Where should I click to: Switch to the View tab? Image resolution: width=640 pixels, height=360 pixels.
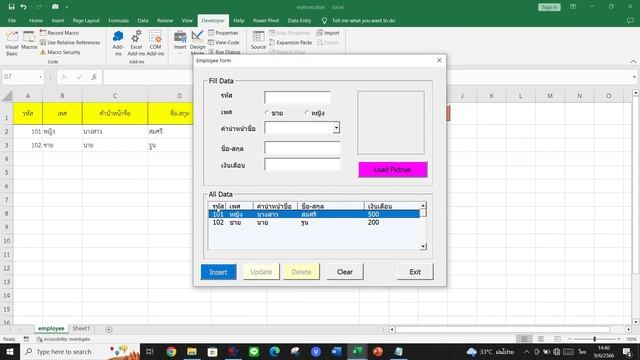click(187, 20)
